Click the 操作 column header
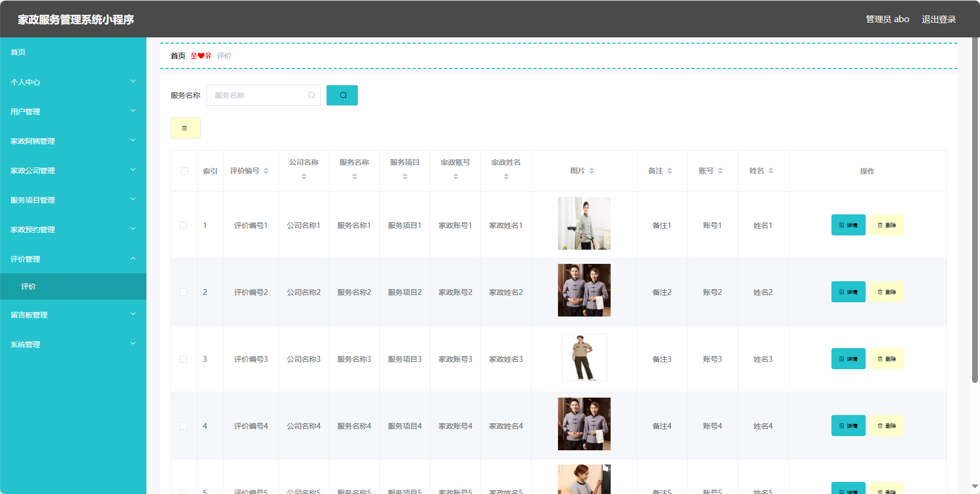This screenshot has height=494, width=980. [x=867, y=171]
